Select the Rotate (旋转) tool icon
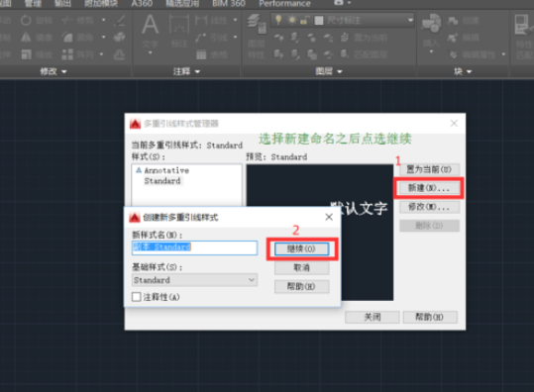 26,21
